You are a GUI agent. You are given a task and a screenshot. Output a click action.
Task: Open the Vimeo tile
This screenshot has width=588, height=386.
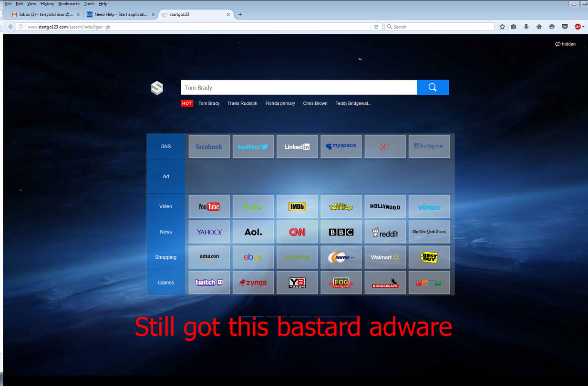(x=429, y=206)
